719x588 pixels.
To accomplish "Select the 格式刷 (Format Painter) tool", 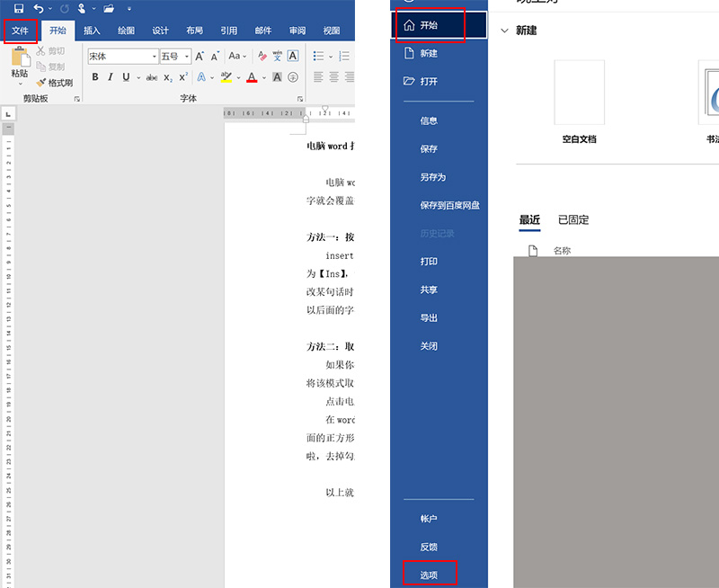I will click(56, 81).
